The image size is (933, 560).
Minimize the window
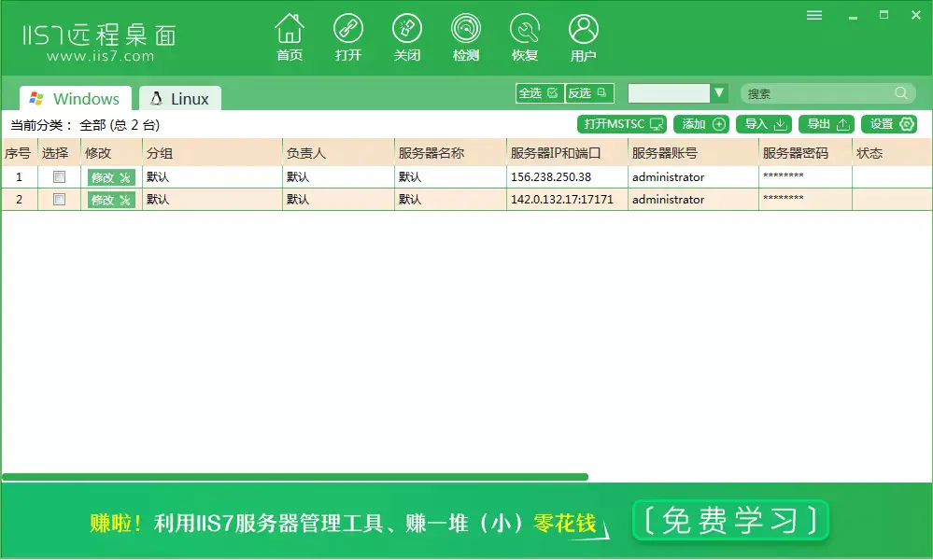(x=854, y=17)
